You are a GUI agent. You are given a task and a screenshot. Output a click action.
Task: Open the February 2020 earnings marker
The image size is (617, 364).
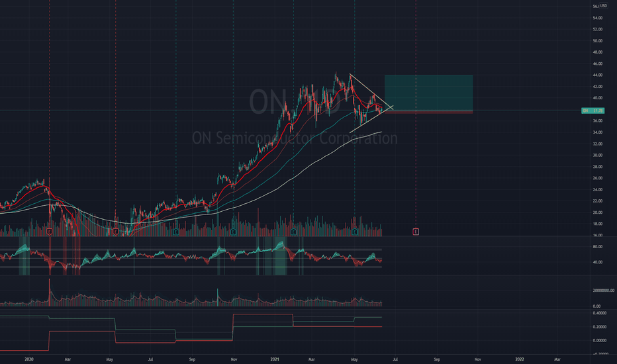(50, 232)
